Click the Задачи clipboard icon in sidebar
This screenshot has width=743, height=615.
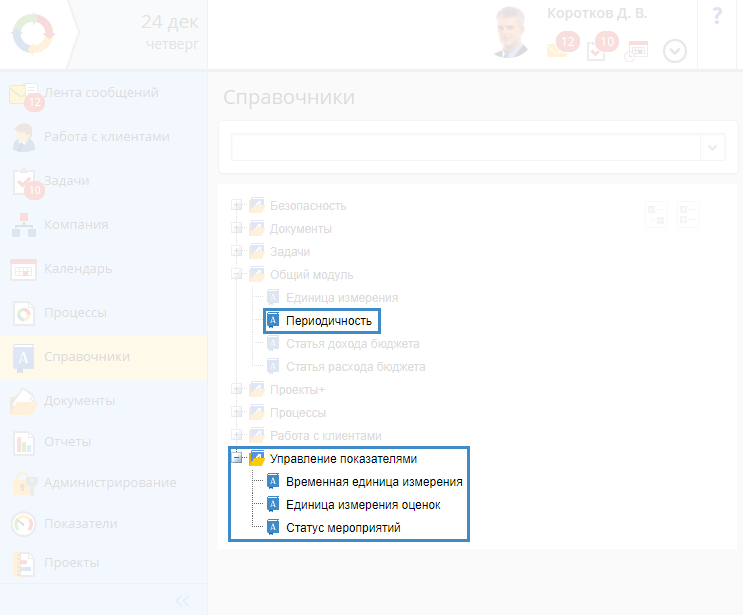[24, 181]
